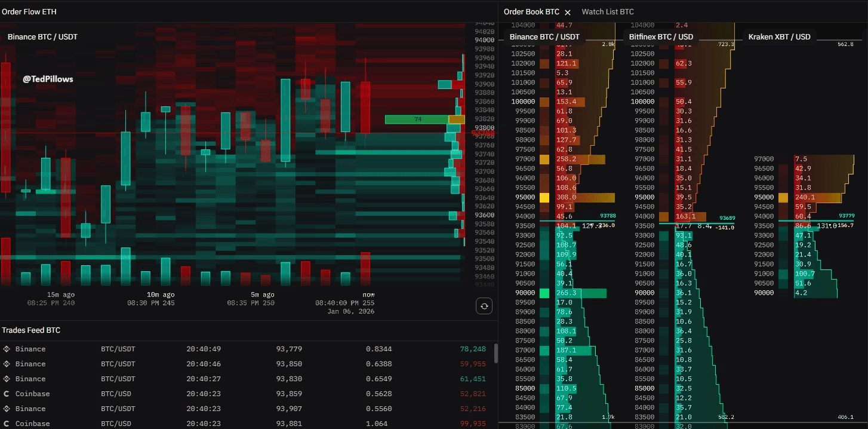Switch to the Watch List BTC tab
Viewport: 868px width, 429px height.
[607, 12]
